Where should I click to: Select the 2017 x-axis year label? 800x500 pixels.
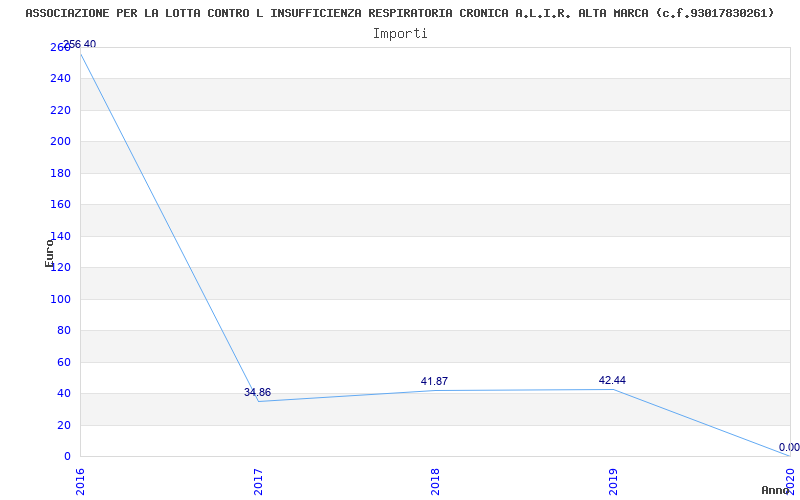[x=258, y=482]
